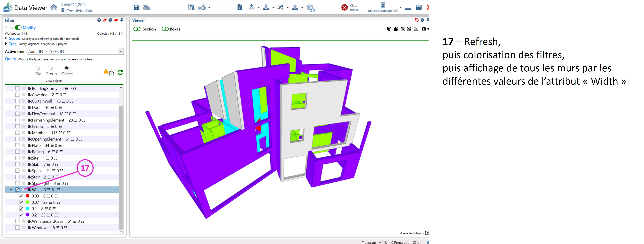The image size is (644, 244).
Task: Click the IfcSlab tree item
Action: [x=34, y=164]
